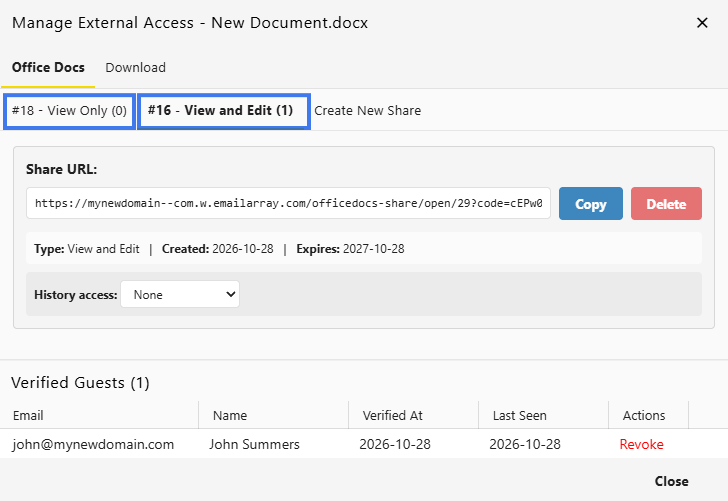Click the Close button at bottom

pyautogui.click(x=671, y=481)
